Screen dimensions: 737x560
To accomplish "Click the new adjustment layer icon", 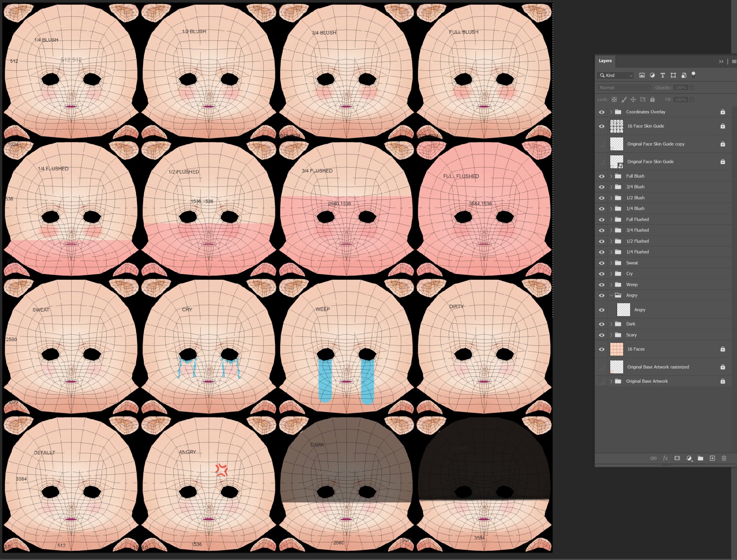I will click(x=689, y=458).
